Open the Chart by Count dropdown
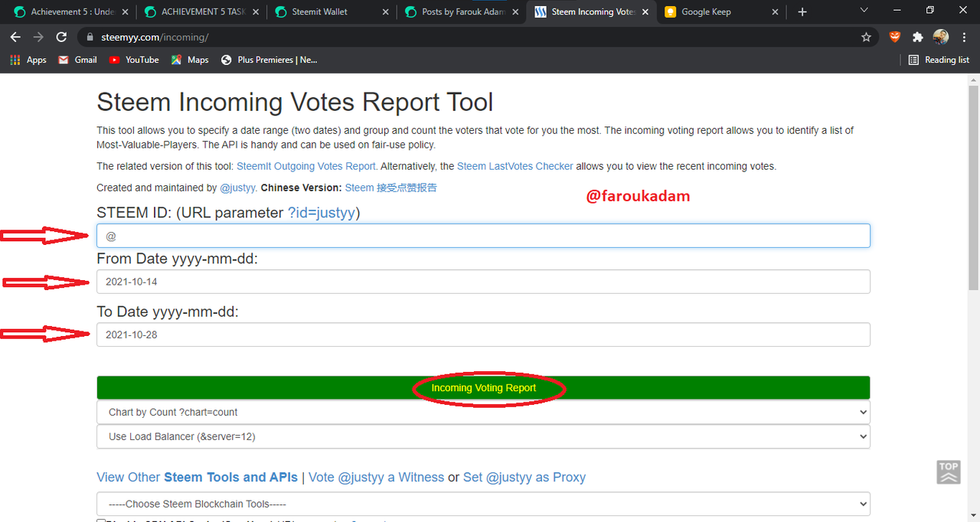The image size is (980, 522). point(483,412)
